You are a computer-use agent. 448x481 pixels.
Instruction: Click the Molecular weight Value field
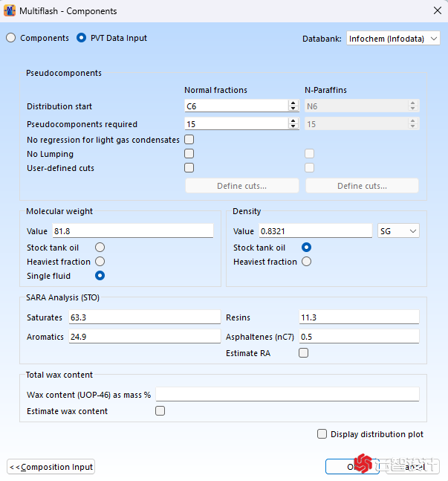coord(133,230)
